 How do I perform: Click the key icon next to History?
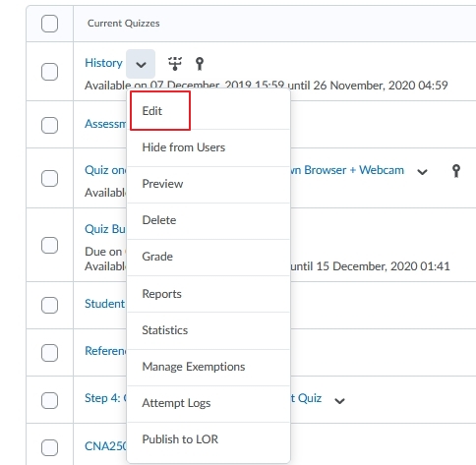200,64
